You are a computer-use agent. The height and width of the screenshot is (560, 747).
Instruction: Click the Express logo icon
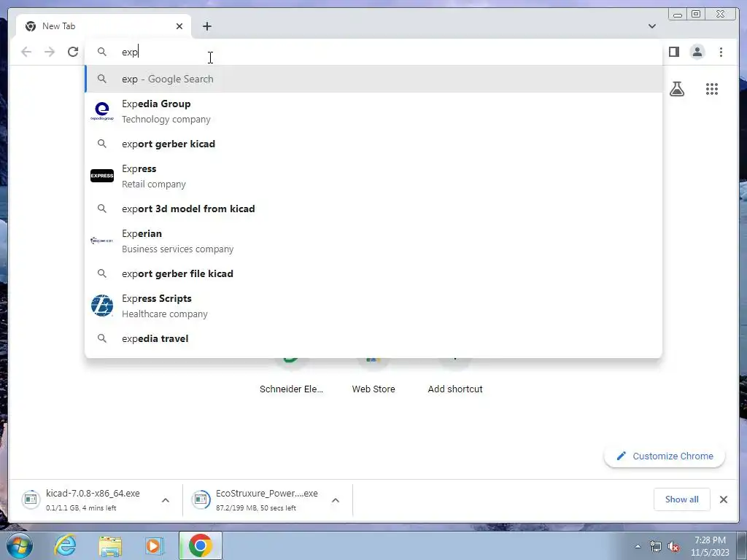[102, 176]
